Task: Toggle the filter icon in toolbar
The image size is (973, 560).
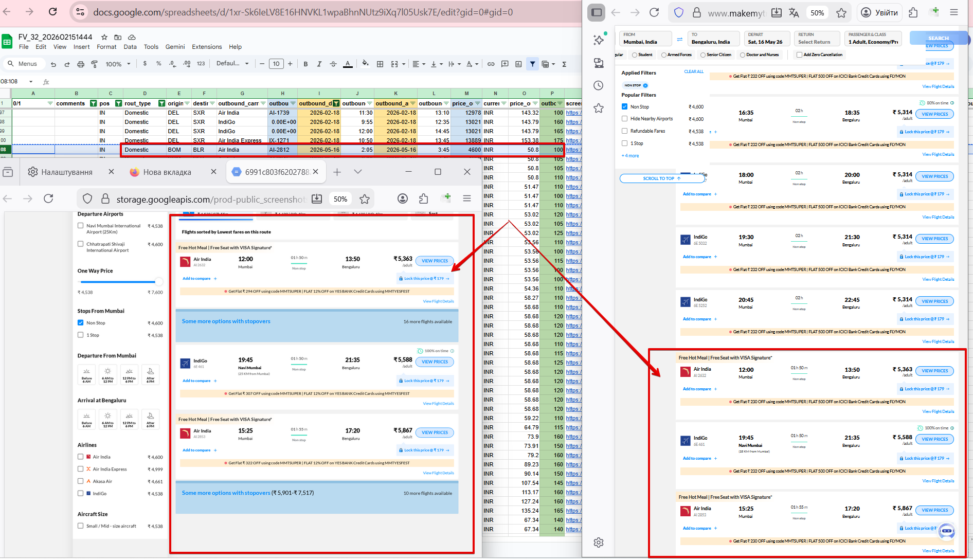Action: (533, 64)
